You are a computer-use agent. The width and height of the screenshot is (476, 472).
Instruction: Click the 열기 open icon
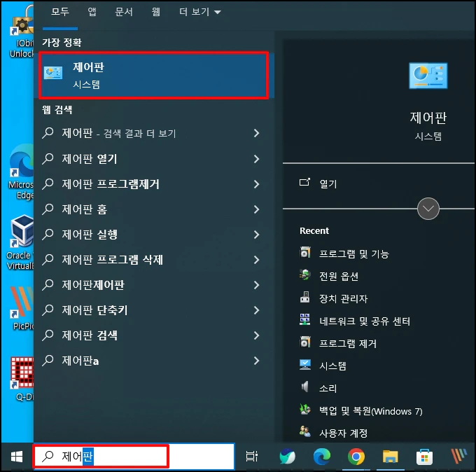(x=304, y=182)
